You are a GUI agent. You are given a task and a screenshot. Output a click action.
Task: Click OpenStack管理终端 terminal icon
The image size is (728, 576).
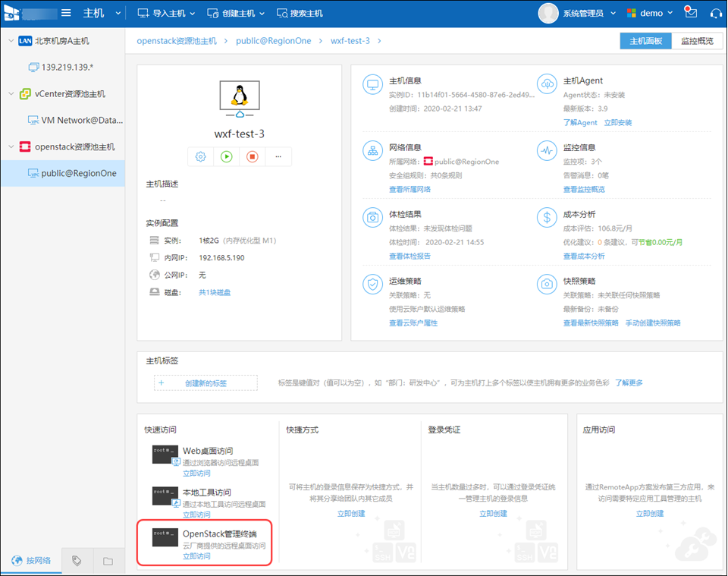click(165, 537)
